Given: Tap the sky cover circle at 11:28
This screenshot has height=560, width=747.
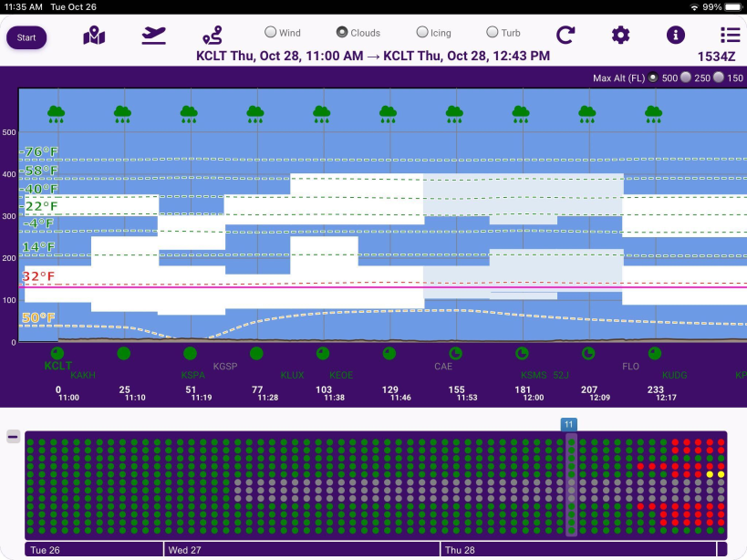Looking at the screenshot, I should click(x=256, y=353).
